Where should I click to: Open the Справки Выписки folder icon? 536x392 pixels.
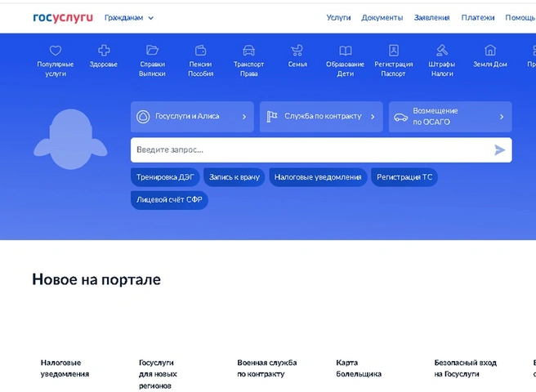click(x=152, y=51)
